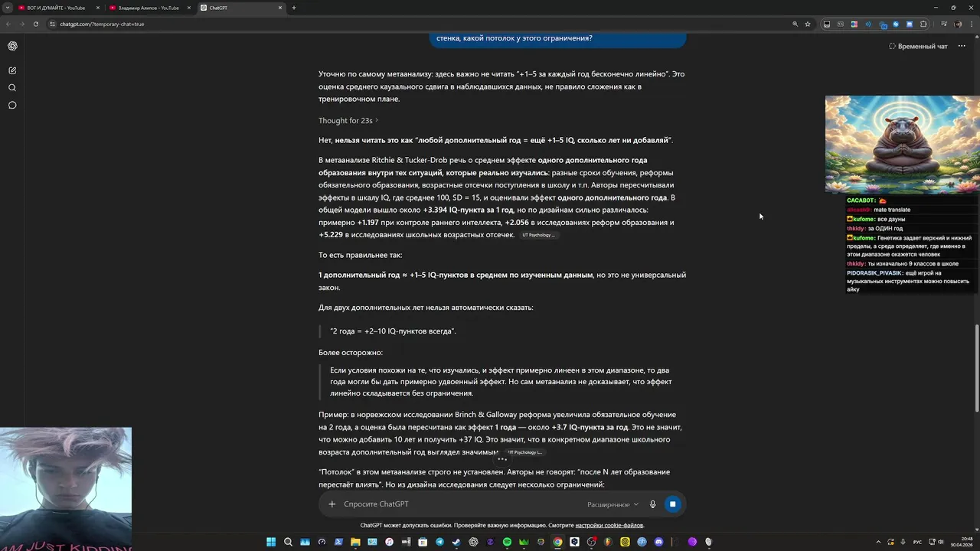This screenshot has width=980, height=551.
Task: Close the ChatGPT browser tab
Action: coord(280,8)
